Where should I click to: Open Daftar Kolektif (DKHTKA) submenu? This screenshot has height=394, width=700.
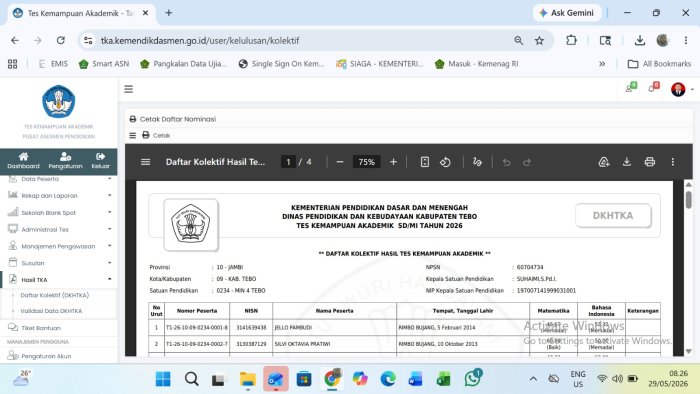(54, 295)
